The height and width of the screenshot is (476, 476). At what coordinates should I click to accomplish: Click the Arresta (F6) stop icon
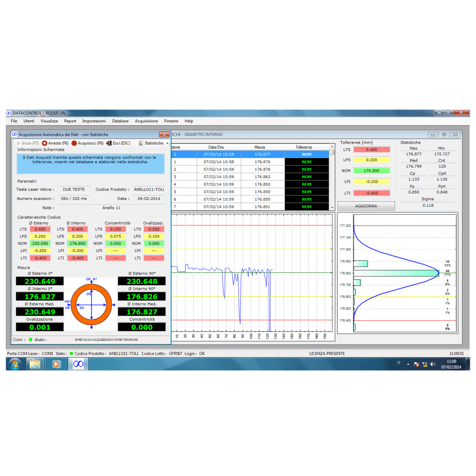coord(45,143)
